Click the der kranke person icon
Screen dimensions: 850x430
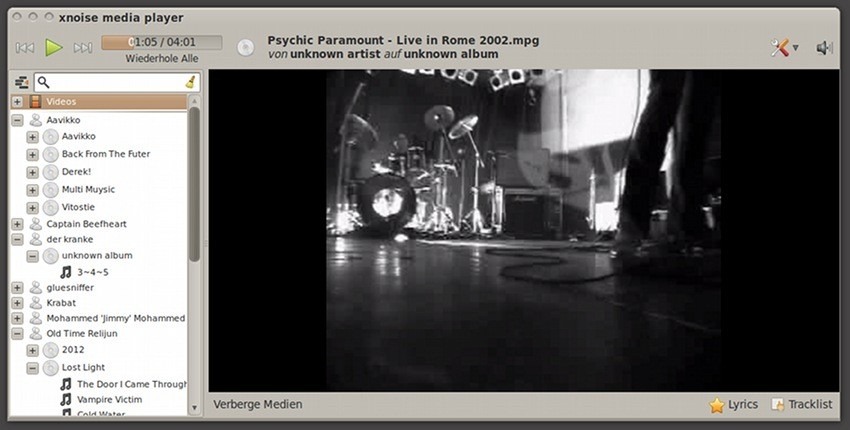[36, 239]
